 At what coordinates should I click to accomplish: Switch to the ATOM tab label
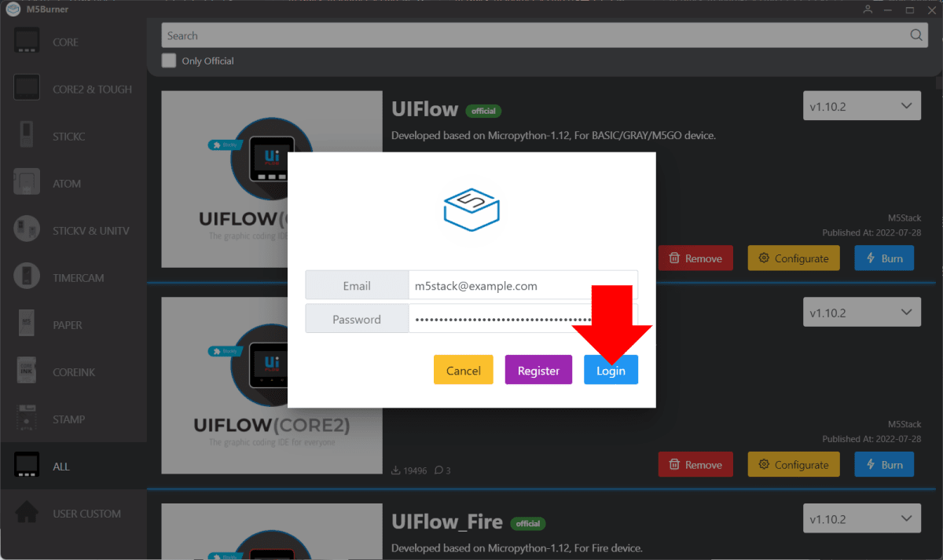coord(67,184)
